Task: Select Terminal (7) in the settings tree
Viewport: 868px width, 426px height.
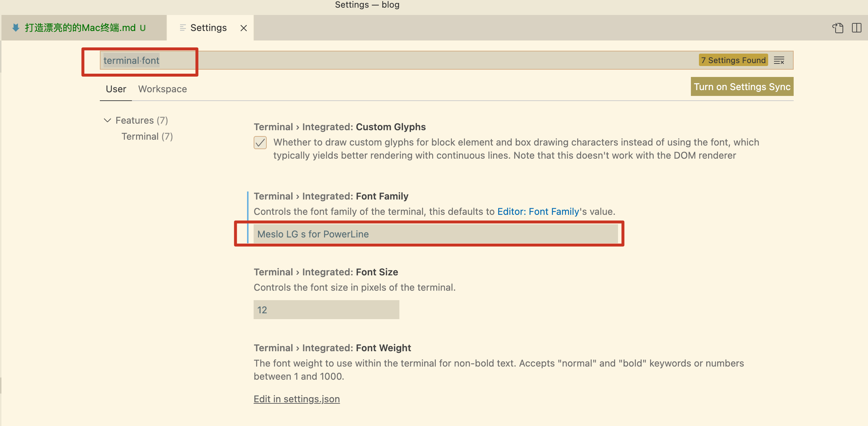Action: point(147,136)
